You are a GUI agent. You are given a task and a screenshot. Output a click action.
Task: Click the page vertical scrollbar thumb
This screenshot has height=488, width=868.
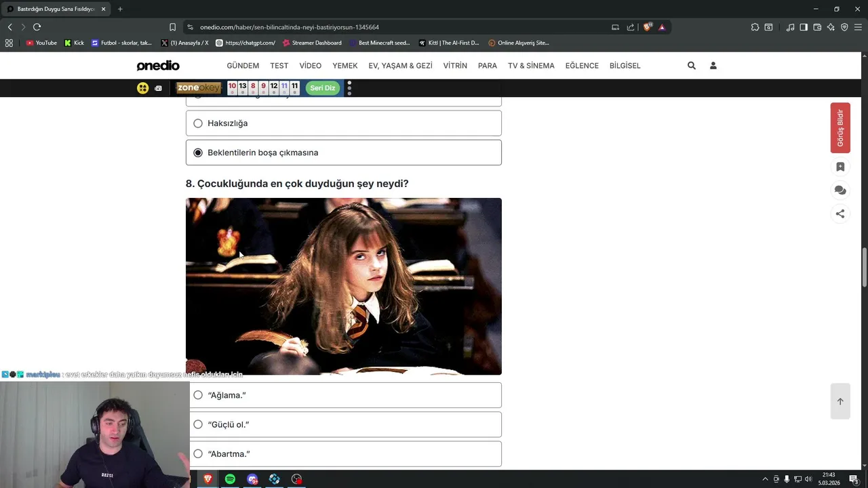coord(864,268)
